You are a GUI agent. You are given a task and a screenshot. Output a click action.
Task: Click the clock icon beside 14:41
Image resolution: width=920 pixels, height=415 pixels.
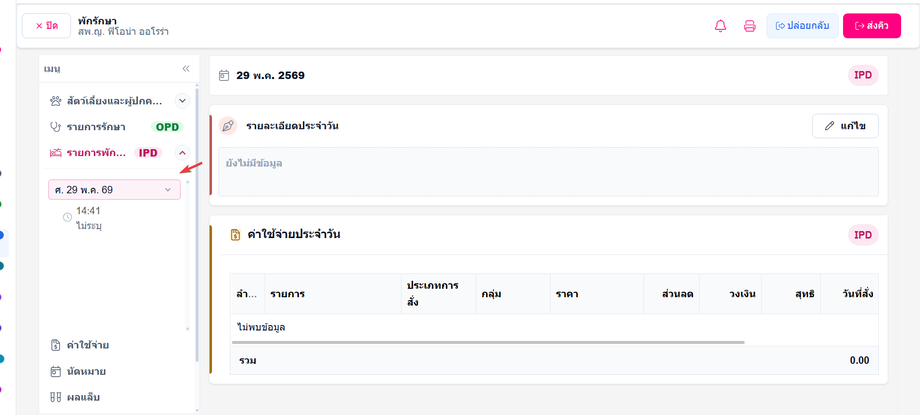67,218
